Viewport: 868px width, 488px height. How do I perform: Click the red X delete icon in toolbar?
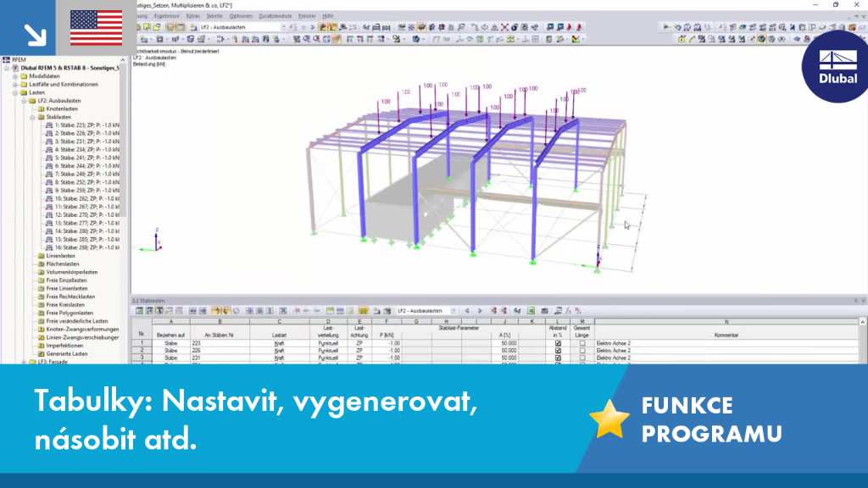coord(504,27)
